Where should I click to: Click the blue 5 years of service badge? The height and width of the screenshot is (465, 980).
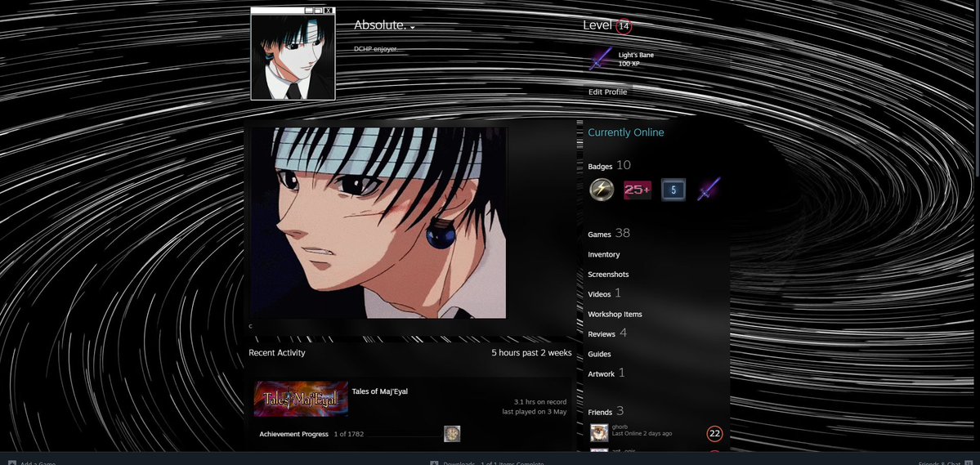(673, 190)
